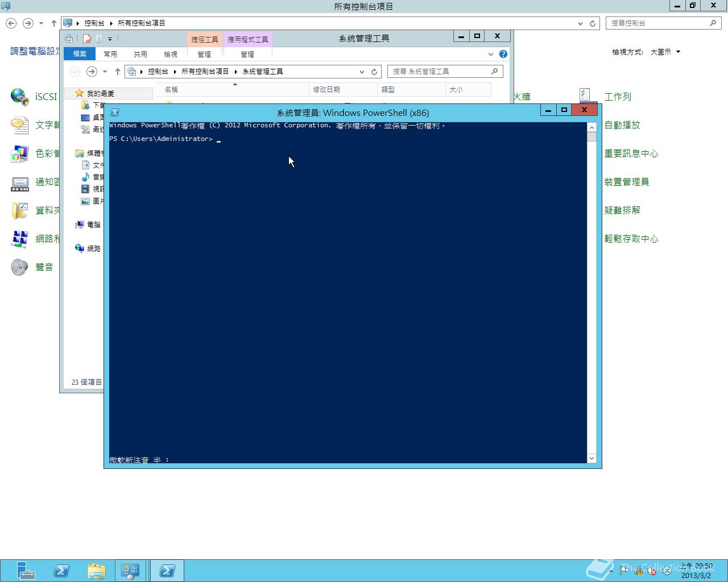Screen dimensions: 728x582
Task: Open Troubleshooting (疑難排解) link
Action: click(622, 210)
